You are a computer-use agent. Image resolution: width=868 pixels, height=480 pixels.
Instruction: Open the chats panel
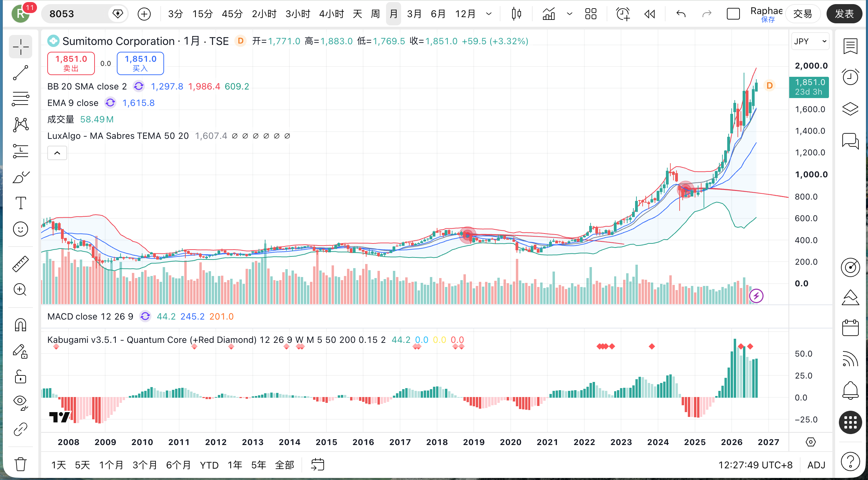click(850, 141)
